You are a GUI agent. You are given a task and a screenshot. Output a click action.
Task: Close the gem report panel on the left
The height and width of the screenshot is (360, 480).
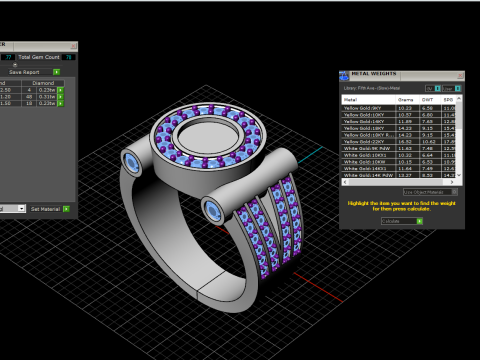tap(73, 46)
